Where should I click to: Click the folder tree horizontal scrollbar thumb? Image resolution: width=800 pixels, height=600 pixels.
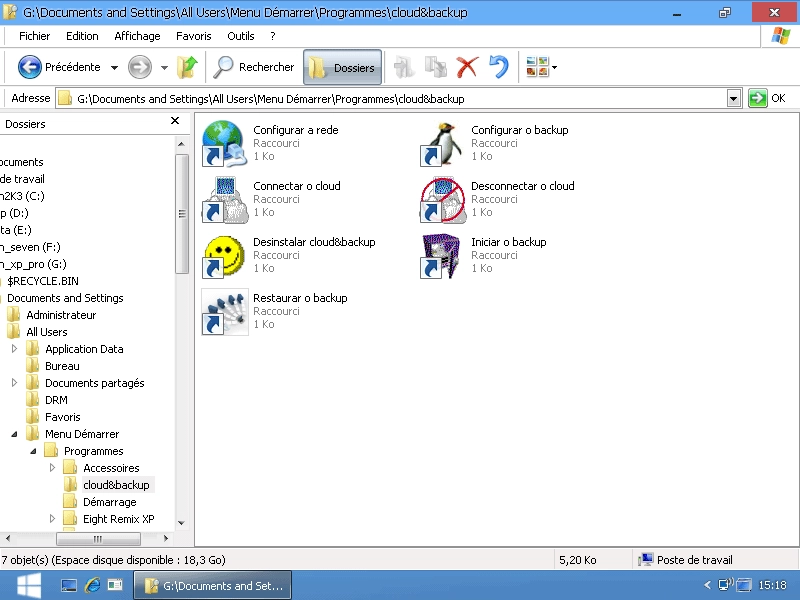click(x=98, y=538)
